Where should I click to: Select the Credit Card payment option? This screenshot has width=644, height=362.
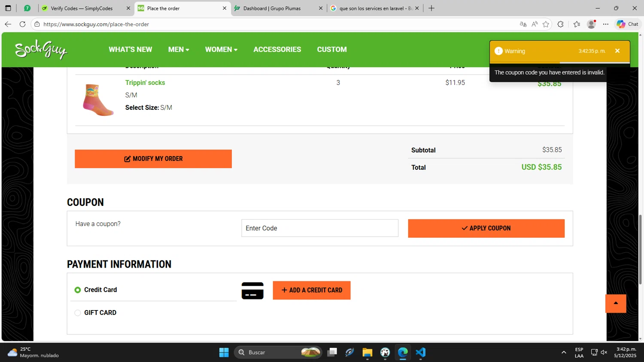[78, 290]
